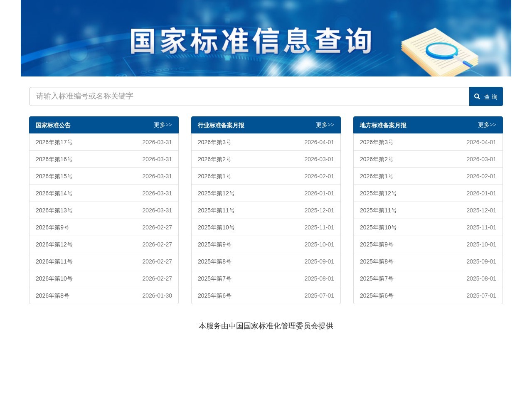Click 更多>> in 行业标准备案月报 panel

coord(325,125)
